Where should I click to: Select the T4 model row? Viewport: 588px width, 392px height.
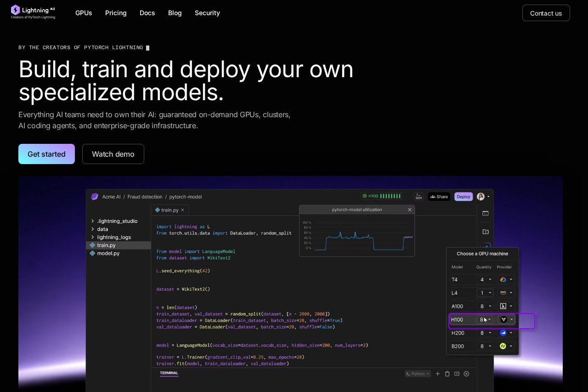[x=483, y=279]
